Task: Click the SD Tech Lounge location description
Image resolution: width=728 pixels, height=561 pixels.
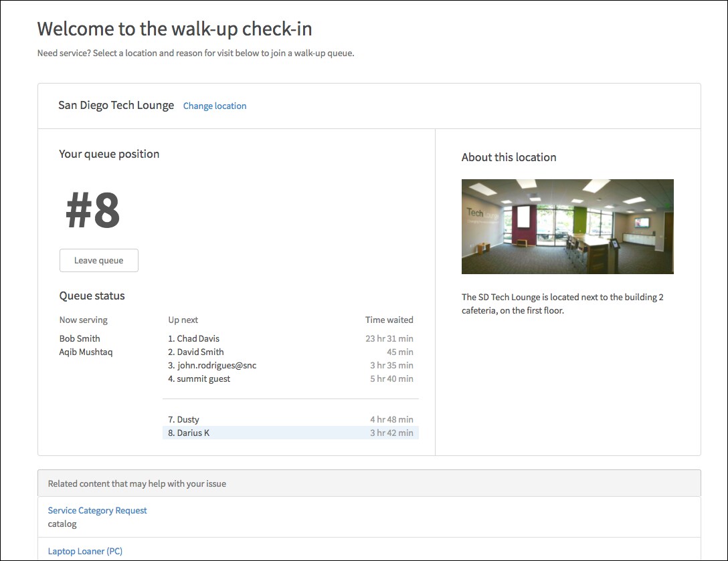Action: point(562,304)
